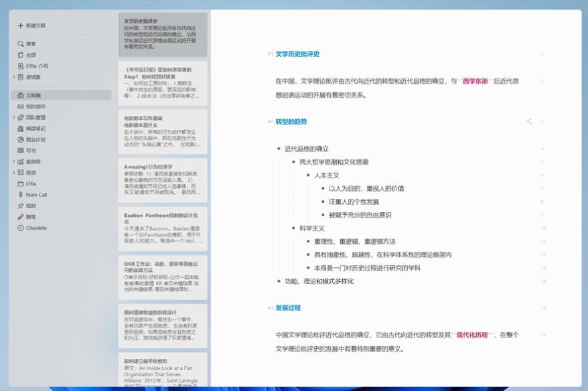588x391 pixels.
Task: Open the OKR 工作法 document card
Action: (x=163, y=277)
